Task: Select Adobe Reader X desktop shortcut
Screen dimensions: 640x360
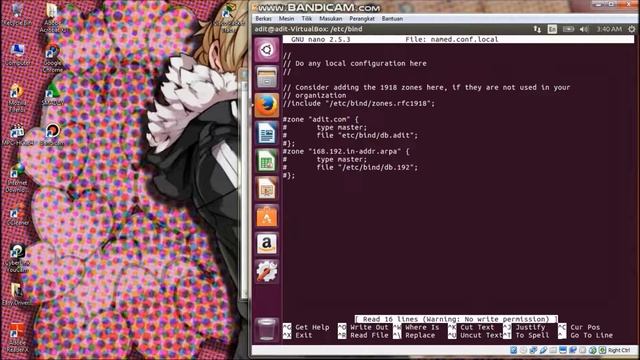Action: (x=17, y=338)
